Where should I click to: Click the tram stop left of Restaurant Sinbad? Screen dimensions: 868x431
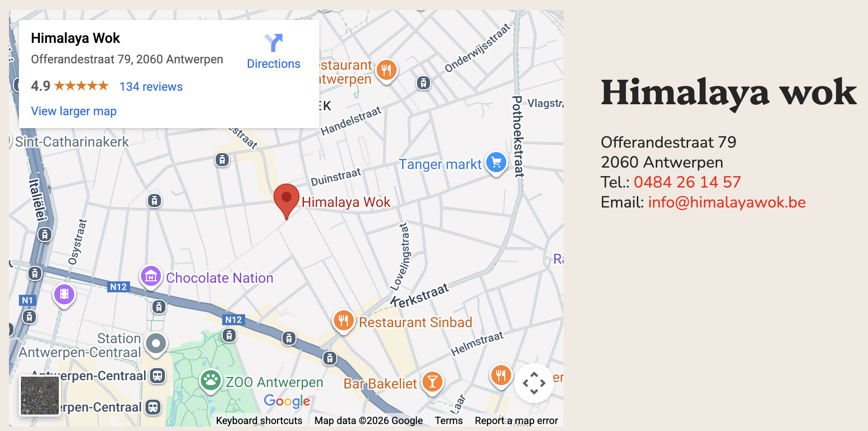tap(289, 339)
